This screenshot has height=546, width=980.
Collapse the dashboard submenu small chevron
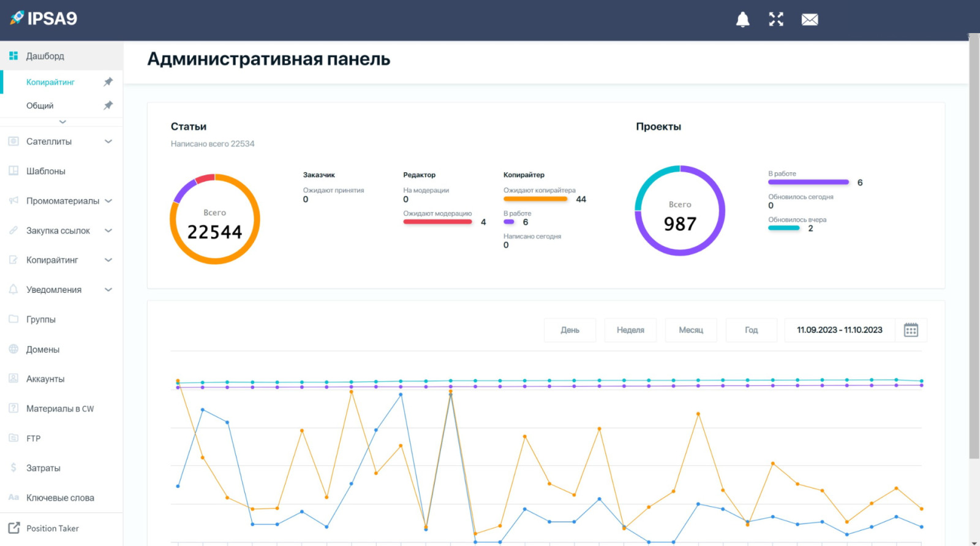[62, 121]
